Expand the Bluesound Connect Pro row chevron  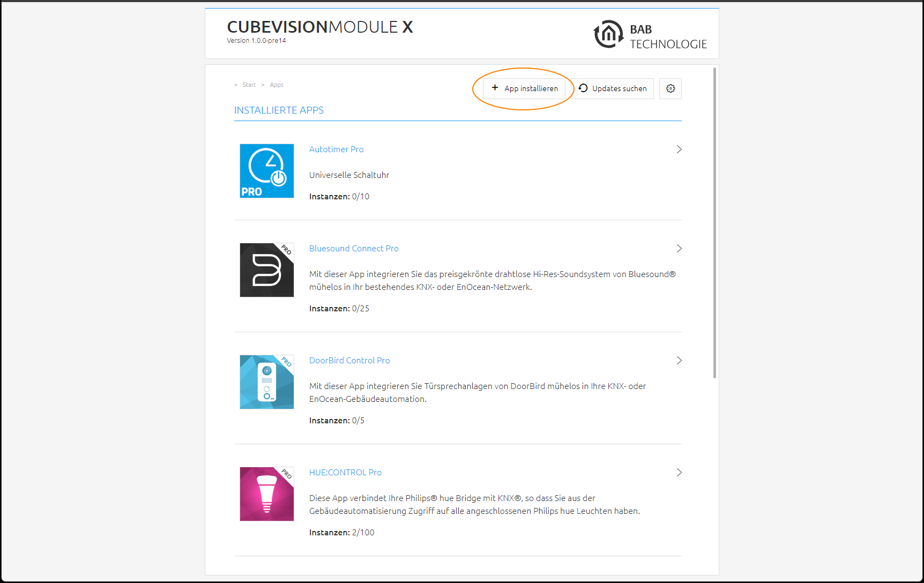pos(679,249)
